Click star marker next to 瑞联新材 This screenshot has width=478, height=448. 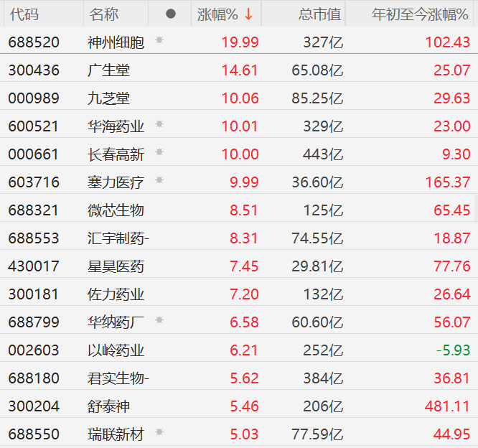(159, 431)
